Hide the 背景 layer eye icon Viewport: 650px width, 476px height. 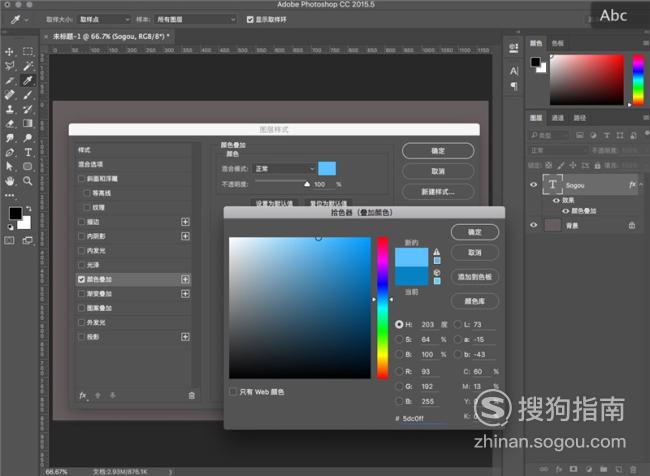[534, 225]
